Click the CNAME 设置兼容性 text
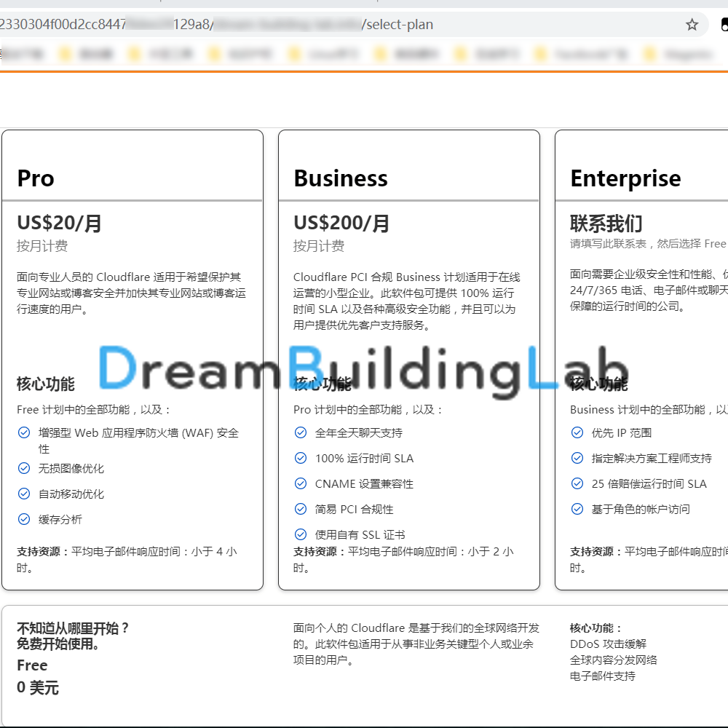728x728 pixels. pos(364,484)
